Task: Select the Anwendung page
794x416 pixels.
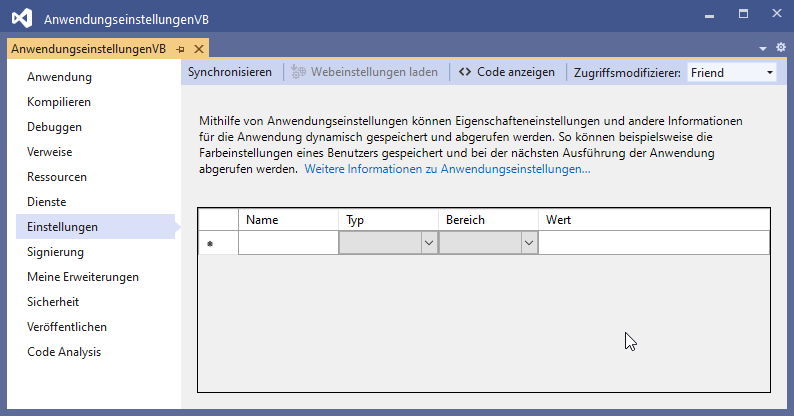Action: [59, 77]
